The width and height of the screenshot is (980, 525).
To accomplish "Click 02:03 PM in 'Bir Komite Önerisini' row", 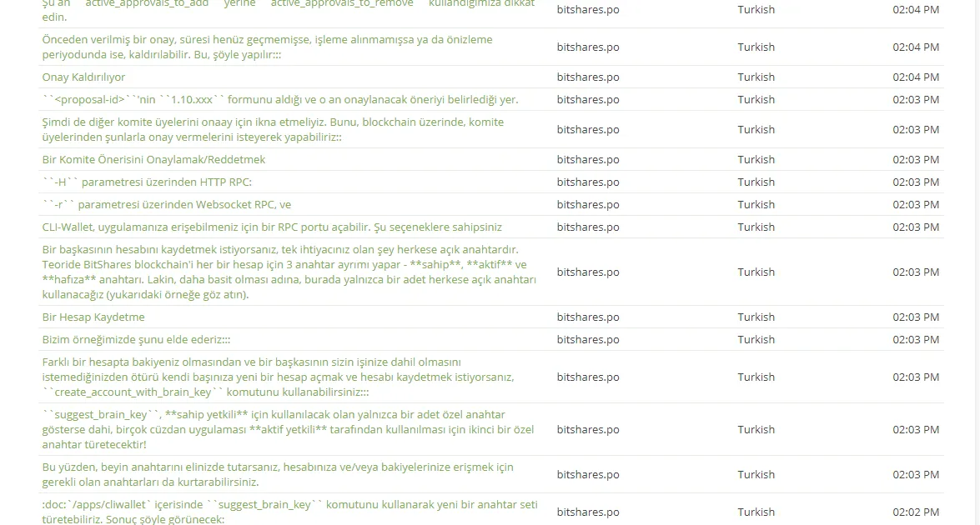I will [916, 159].
